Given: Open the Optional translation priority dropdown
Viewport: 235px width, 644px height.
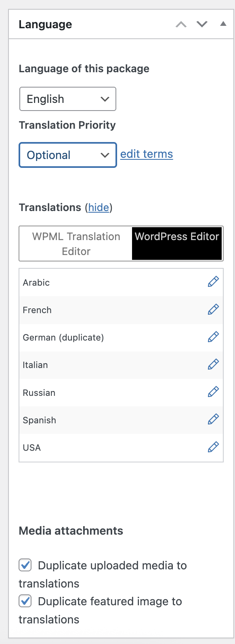Looking at the screenshot, I should click(x=68, y=155).
